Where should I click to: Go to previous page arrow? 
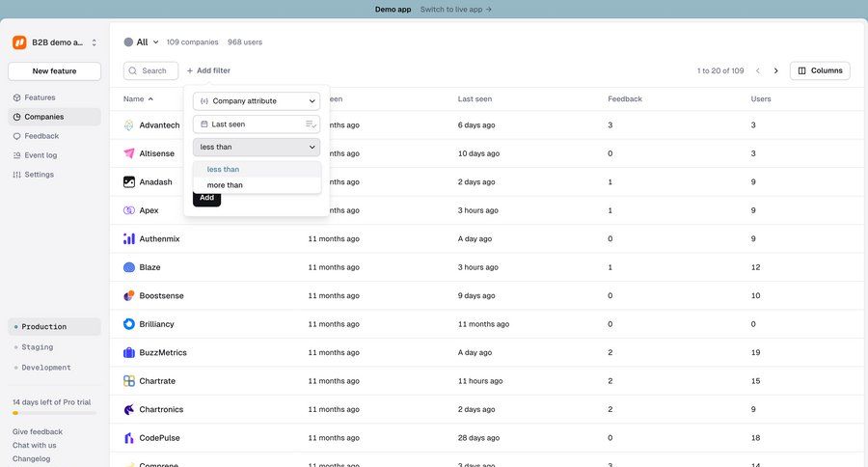click(x=758, y=70)
